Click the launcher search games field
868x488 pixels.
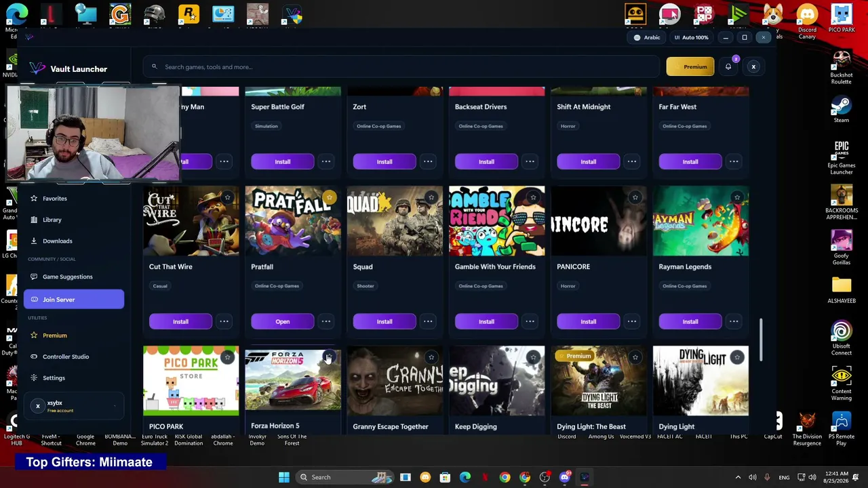tap(401, 66)
